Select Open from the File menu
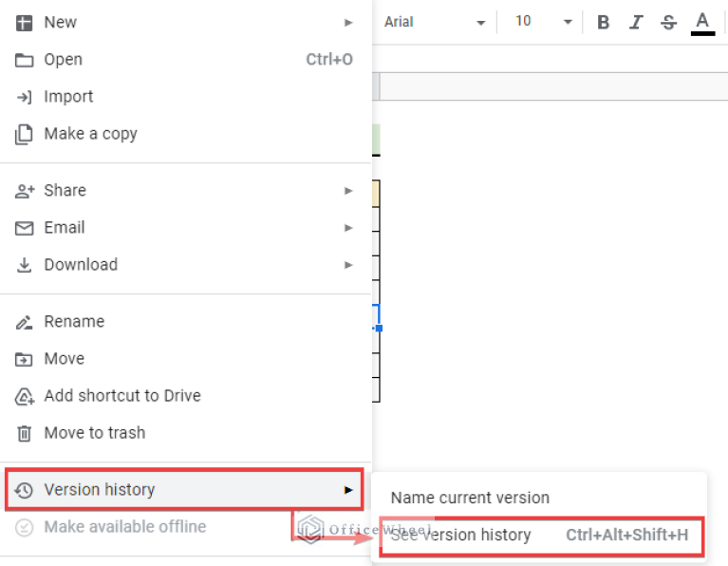Screen dimensions: 728x566 (x=64, y=59)
